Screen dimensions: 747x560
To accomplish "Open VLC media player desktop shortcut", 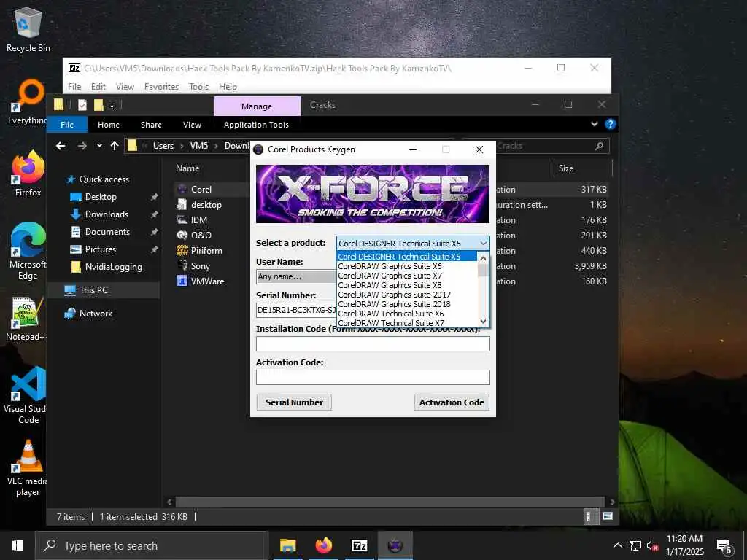I will pyautogui.click(x=28, y=469).
